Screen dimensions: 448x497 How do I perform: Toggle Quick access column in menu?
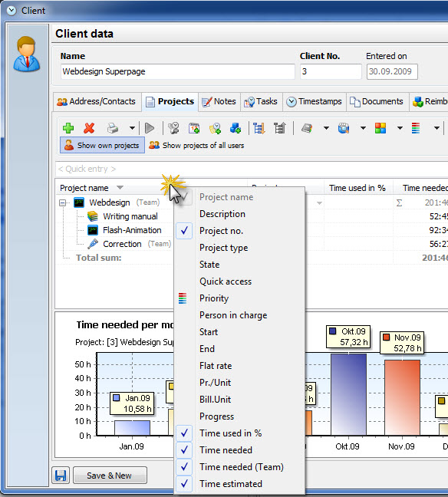(x=240, y=281)
